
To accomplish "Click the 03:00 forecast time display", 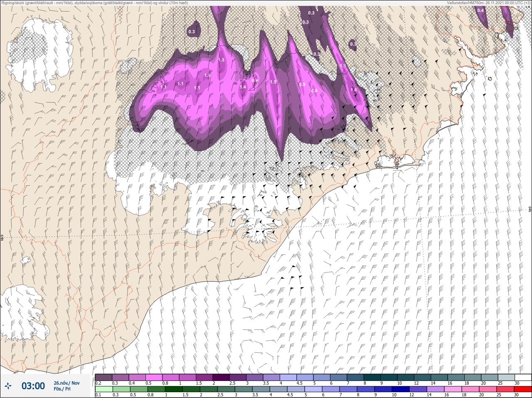I will (33, 386).
